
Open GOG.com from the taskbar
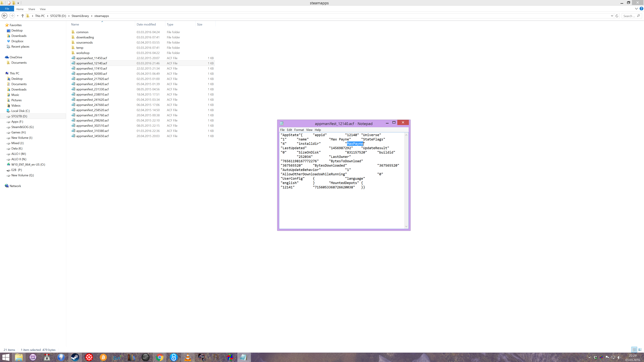coord(33,357)
